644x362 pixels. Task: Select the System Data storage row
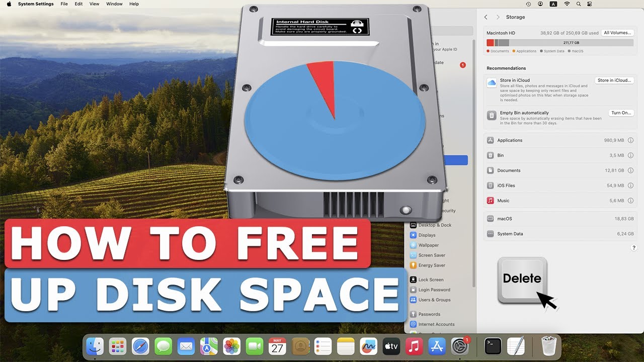click(560, 234)
